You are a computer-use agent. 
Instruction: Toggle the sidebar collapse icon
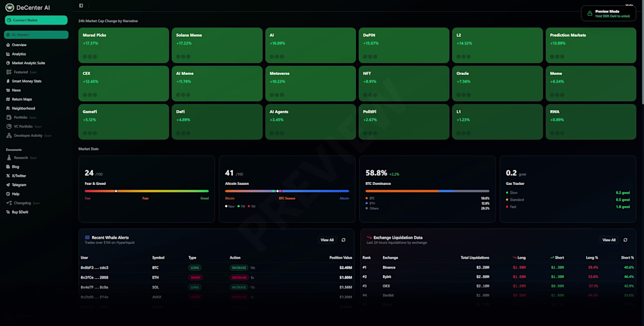(x=81, y=6)
